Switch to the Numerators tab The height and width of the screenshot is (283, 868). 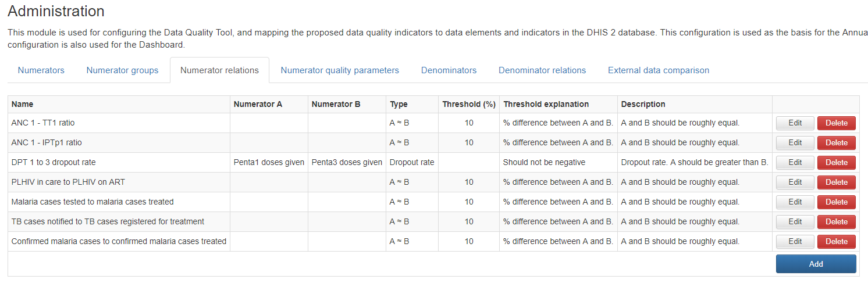coord(41,70)
